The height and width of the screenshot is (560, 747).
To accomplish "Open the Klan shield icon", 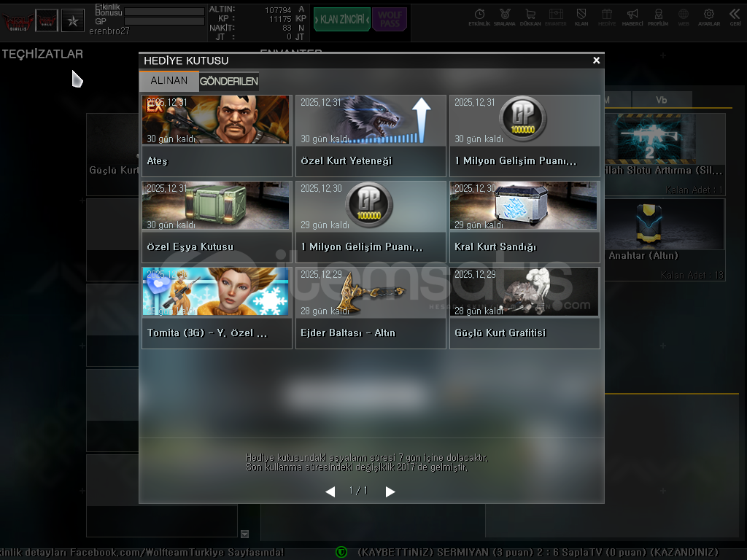I will tap(581, 17).
